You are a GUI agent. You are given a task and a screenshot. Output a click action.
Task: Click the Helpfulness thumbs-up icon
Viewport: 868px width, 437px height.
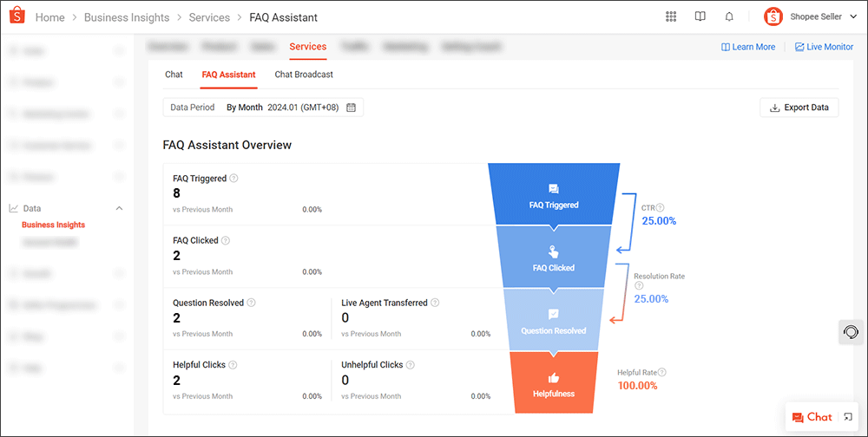554,378
